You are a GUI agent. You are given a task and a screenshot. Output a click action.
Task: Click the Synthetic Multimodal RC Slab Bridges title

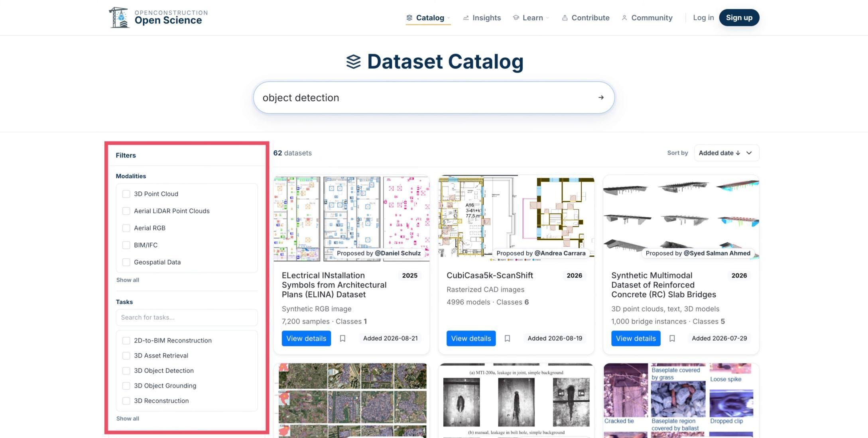663,285
